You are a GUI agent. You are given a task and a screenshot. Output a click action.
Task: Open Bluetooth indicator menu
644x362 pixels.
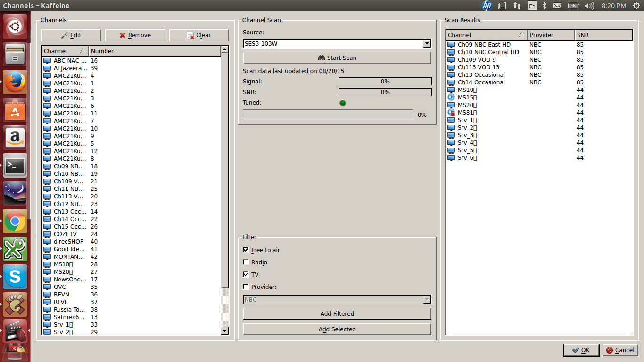(x=544, y=6)
